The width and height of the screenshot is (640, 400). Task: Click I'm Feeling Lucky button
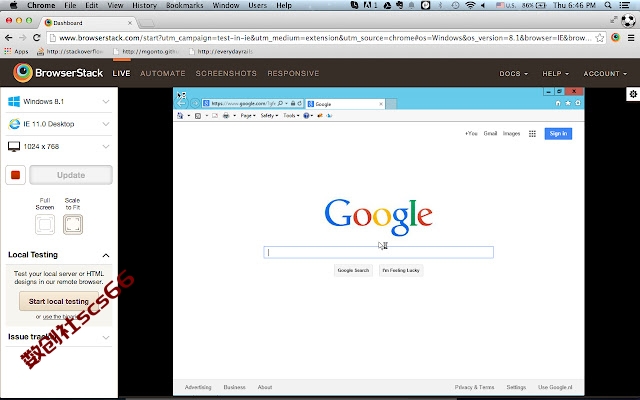[x=401, y=270]
